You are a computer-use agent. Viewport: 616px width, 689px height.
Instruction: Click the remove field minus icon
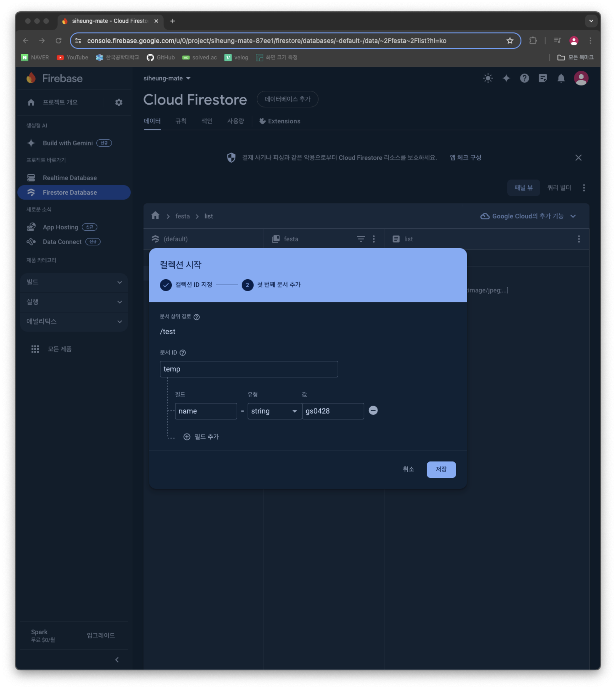click(x=373, y=411)
